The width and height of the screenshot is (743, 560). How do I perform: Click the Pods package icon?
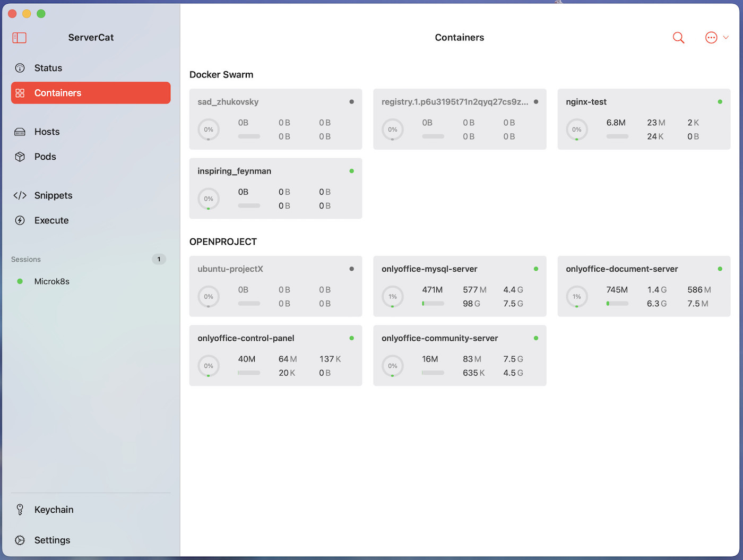tap(20, 157)
